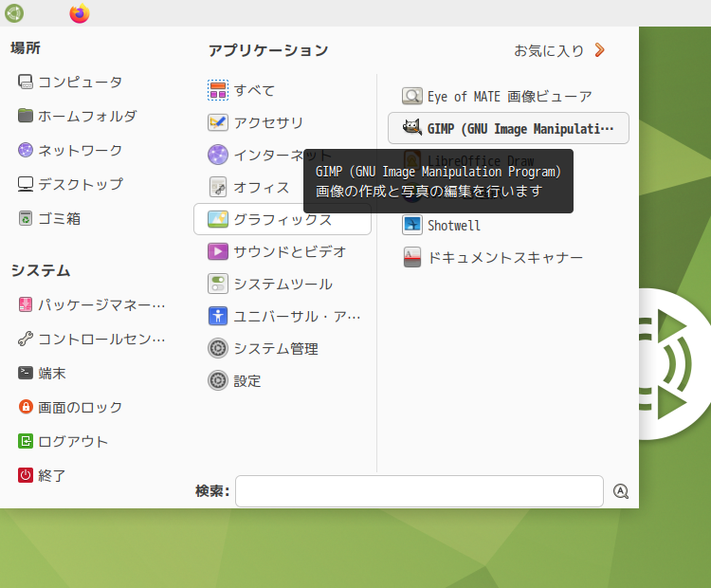Select the オフィス category
This screenshot has height=588, width=711.
262,187
